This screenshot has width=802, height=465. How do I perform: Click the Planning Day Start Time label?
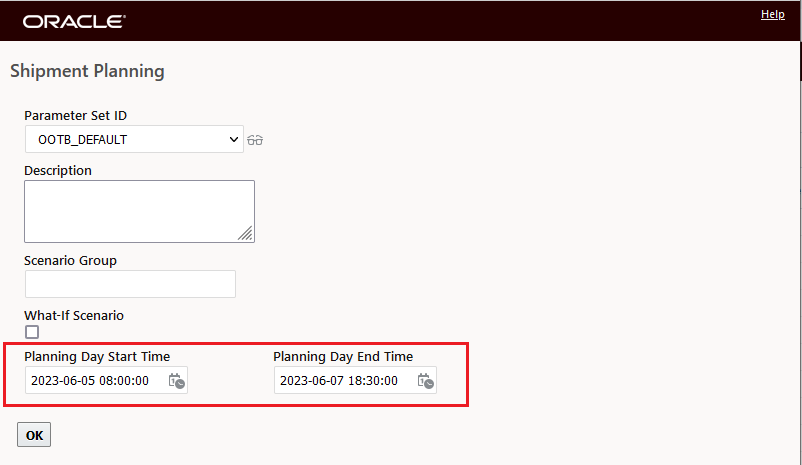(x=97, y=356)
